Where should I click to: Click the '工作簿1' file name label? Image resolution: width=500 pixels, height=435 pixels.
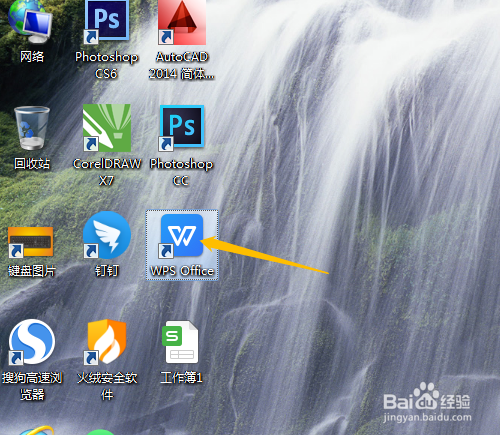click(181, 378)
